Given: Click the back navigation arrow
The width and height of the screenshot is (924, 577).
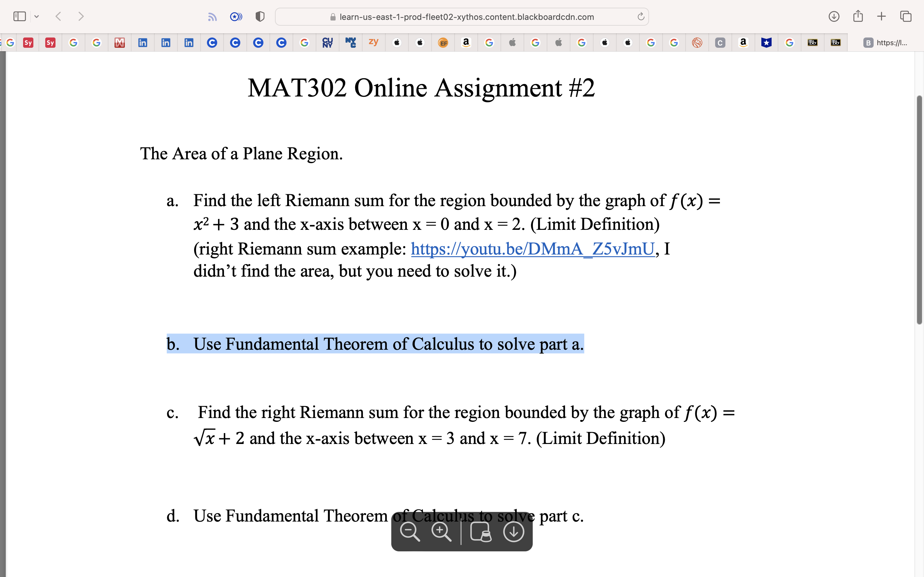Looking at the screenshot, I should pyautogui.click(x=58, y=16).
